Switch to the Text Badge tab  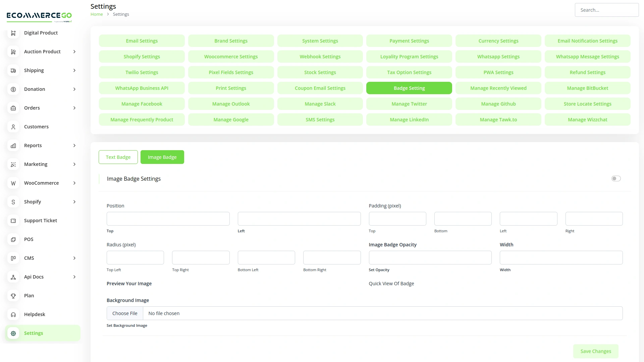(x=118, y=157)
